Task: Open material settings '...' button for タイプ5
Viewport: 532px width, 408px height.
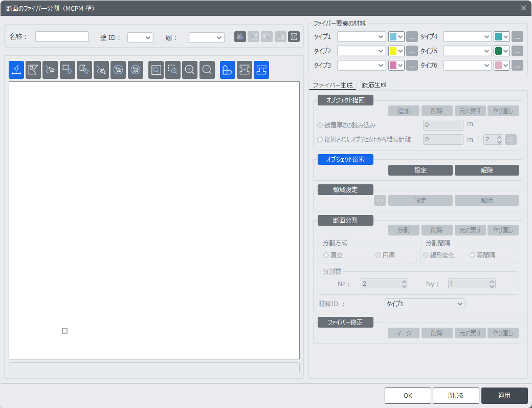Action: (517, 51)
